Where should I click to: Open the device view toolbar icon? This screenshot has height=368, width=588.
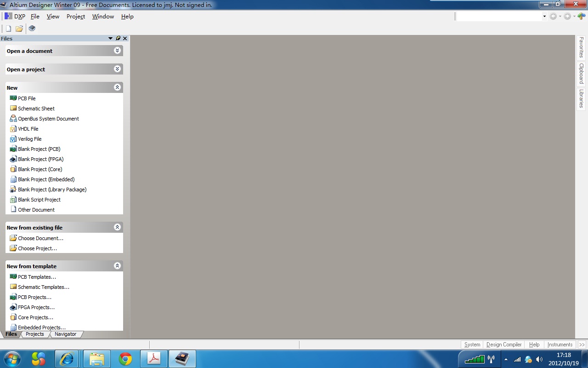click(x=32, y=29)
